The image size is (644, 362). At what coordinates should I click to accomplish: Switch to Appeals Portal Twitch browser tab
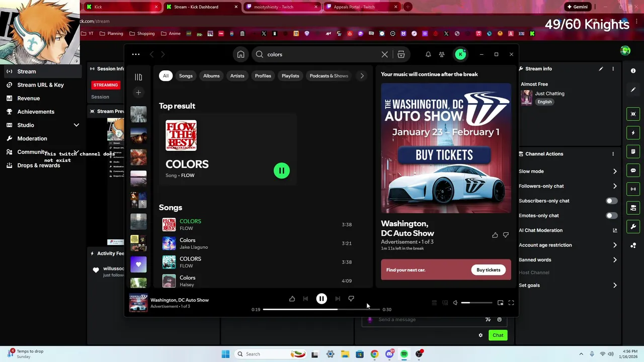362,7
